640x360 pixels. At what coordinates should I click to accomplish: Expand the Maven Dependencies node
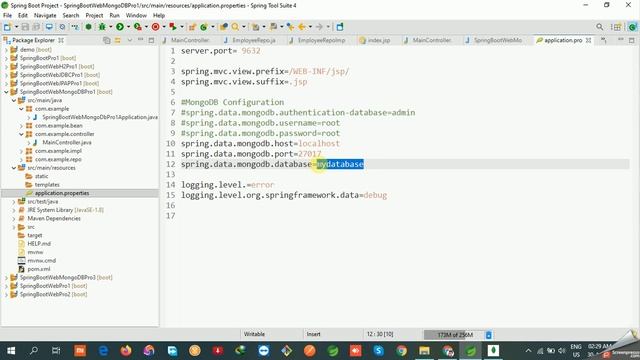tap(14, 218)
